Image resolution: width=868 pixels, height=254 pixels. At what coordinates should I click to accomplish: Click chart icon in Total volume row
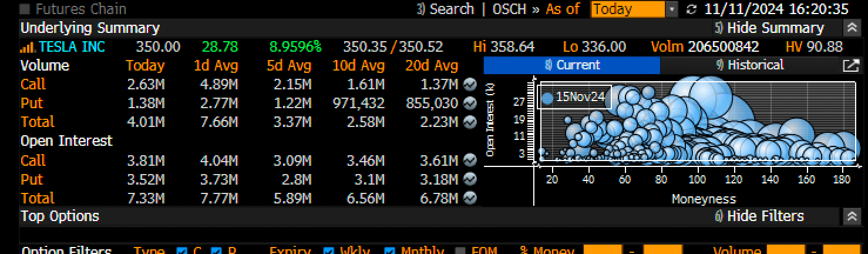pos(469,122)
